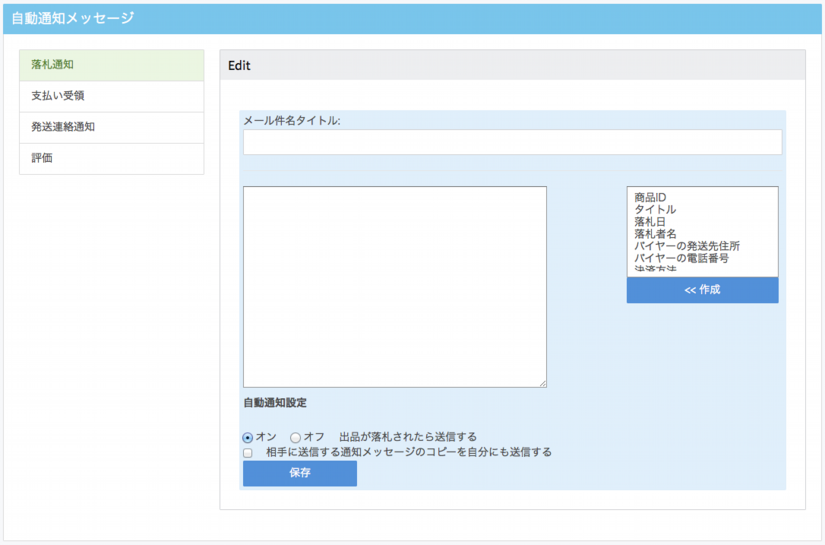The height and width of the screenshot is (545, 825).
Task: Select 落札者名 from the variable list
Action: pos(655,234)
